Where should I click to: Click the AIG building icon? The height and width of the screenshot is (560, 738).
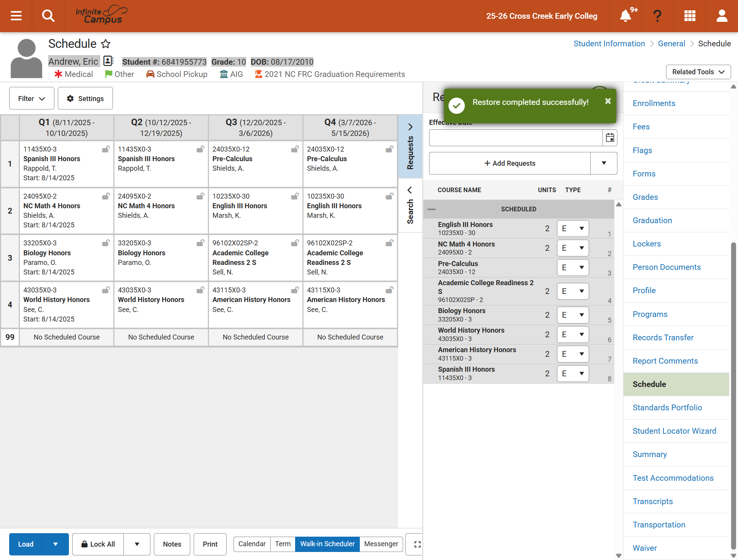224,74
